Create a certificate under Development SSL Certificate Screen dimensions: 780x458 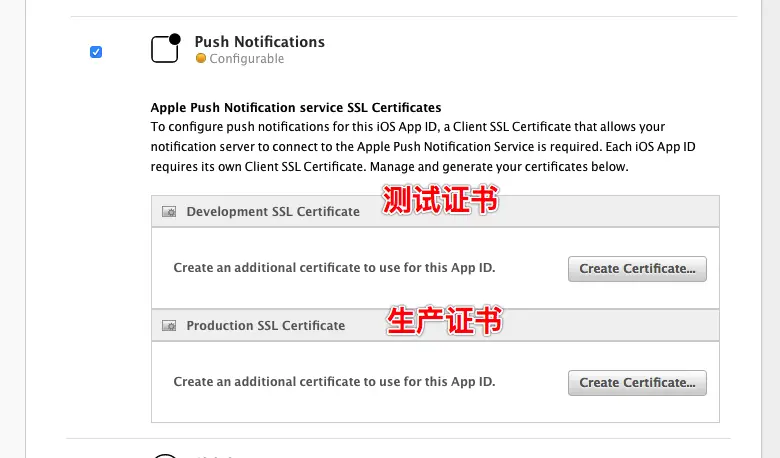[637, 269]
